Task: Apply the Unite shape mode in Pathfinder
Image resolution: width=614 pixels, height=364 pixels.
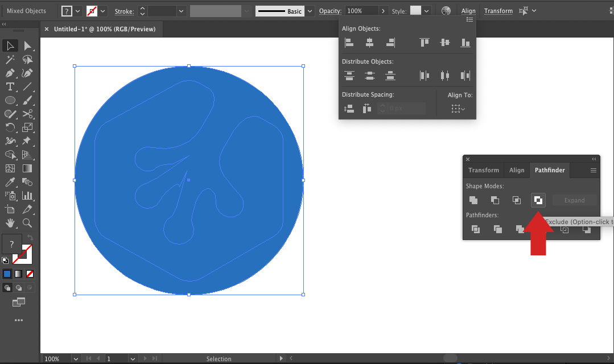Action: coord(474,200)
